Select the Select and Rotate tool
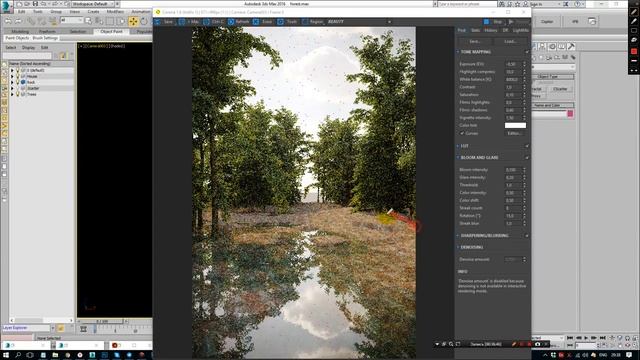The height and width of the screenshot is (360, 640). (x=144, y=21)
